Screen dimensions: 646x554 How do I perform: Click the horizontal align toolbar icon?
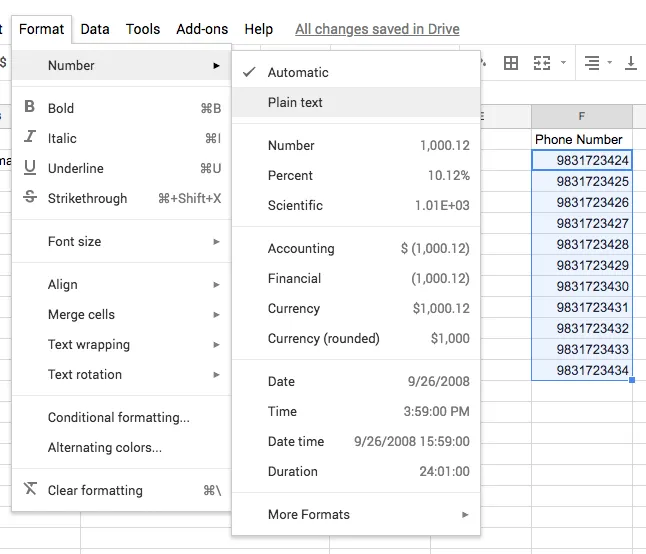pyautogui.click(x=592, y=63)
